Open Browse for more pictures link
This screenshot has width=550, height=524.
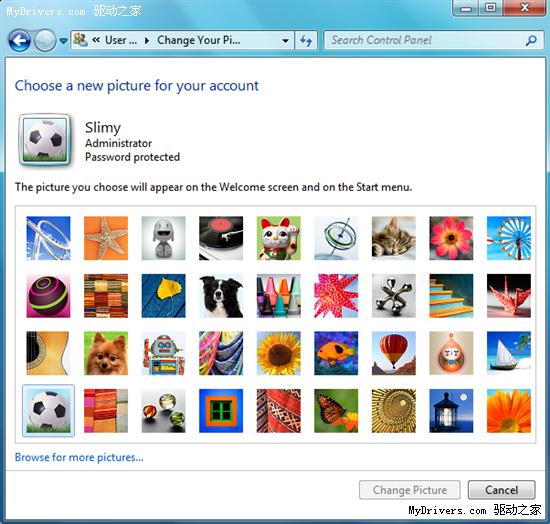coord(79,457)
